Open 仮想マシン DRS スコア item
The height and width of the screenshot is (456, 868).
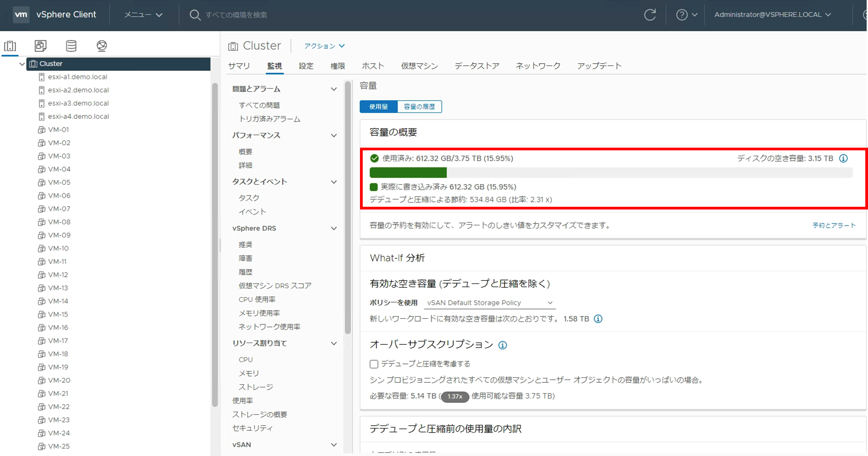pos(275,286)
